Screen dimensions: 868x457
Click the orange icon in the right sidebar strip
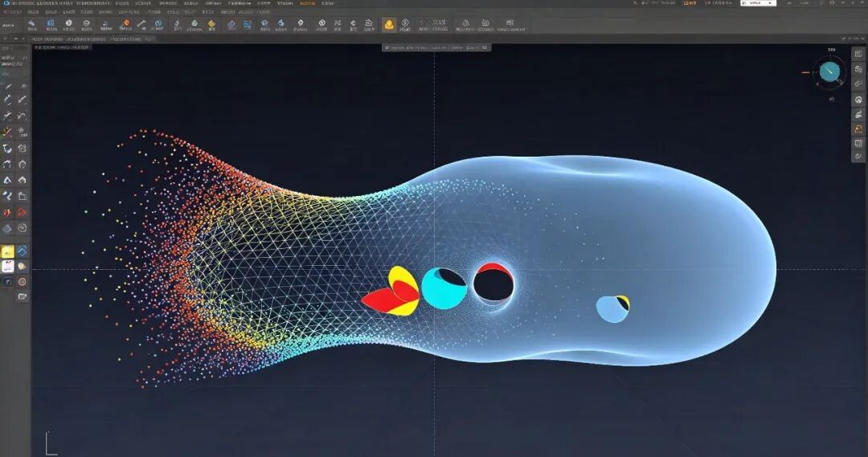tap(858, 129)
